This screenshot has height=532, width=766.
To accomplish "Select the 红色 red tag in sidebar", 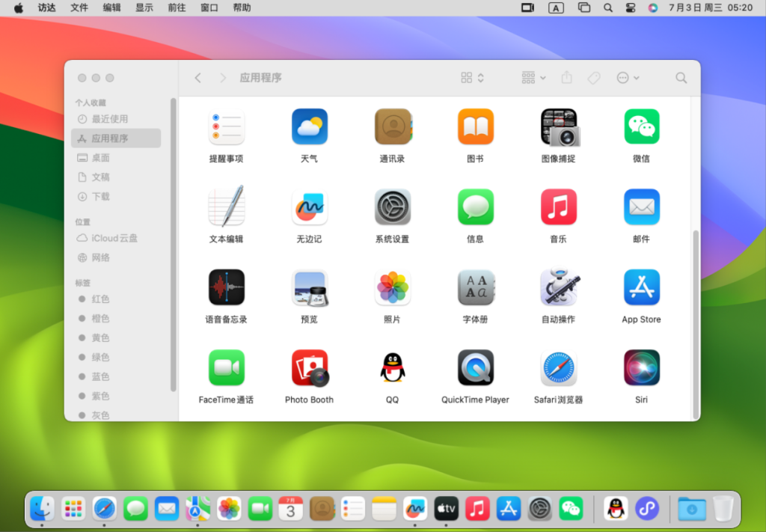I will point(100,299).
